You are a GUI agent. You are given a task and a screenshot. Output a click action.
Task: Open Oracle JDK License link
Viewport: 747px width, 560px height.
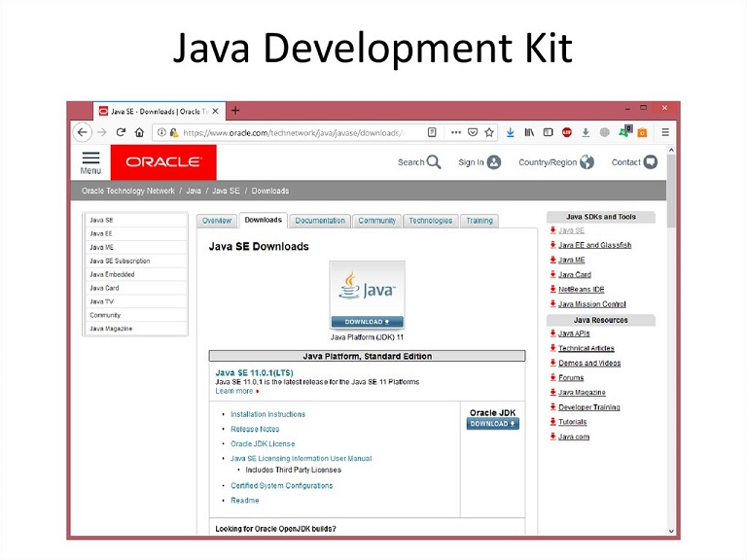[263, 443]
